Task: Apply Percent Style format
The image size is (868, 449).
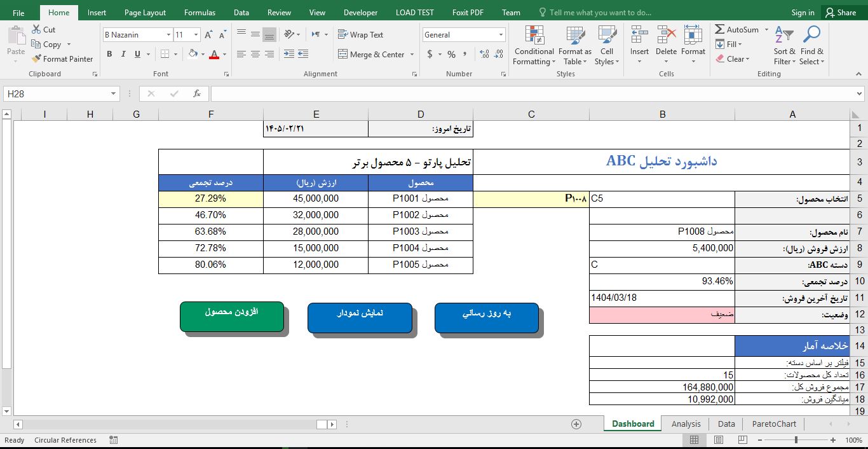Action: click(451, 55)
